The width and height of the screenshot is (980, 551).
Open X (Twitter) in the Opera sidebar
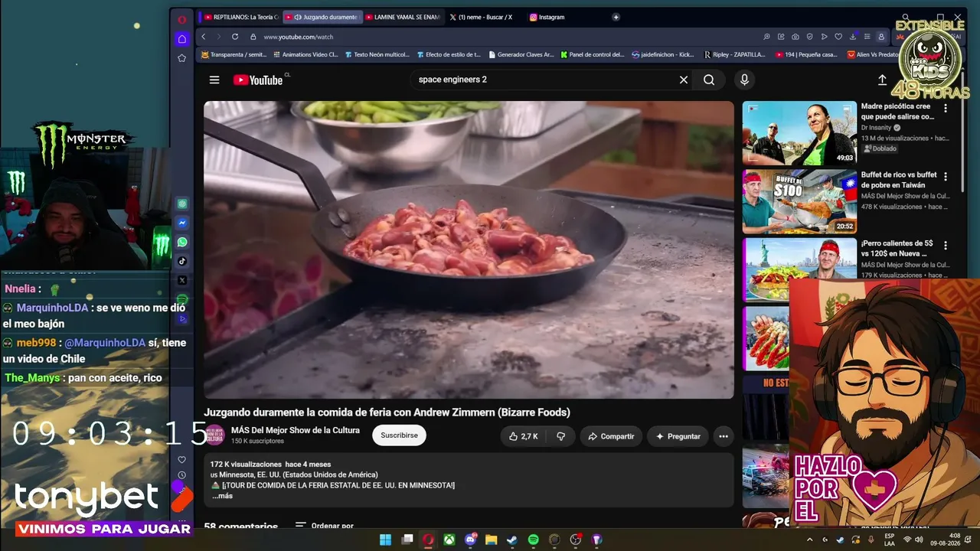click(x=182, y=280)
